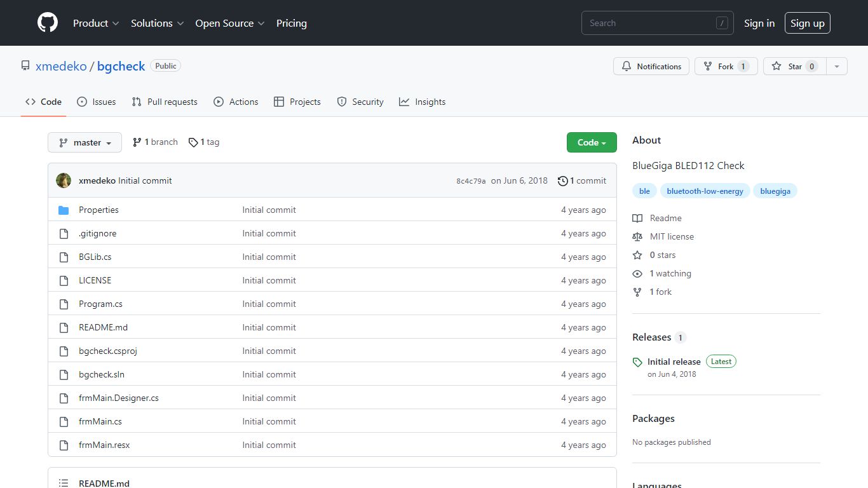868x488 pixels.
Task: Switch to the Security tab
Action: coord(360,102)
